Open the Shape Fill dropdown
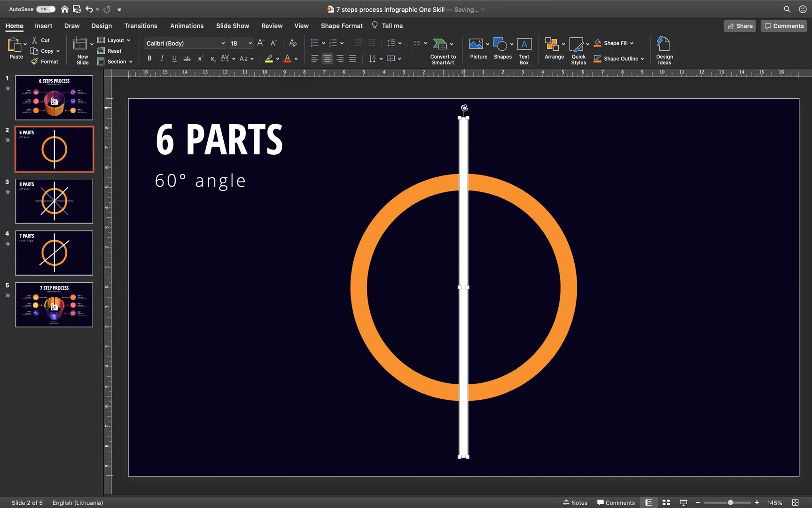Image resolution: width=812 pixels, height=508 pixels. pyautogui.click(x=631, y=43)
